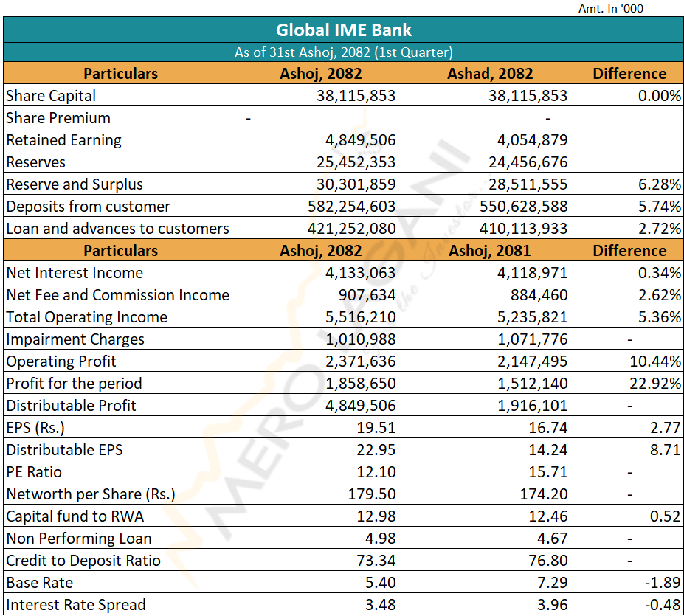684x616 pixels.
Task: Click the Ashad, 2082 column header
Action: click(x=489, y=74)
